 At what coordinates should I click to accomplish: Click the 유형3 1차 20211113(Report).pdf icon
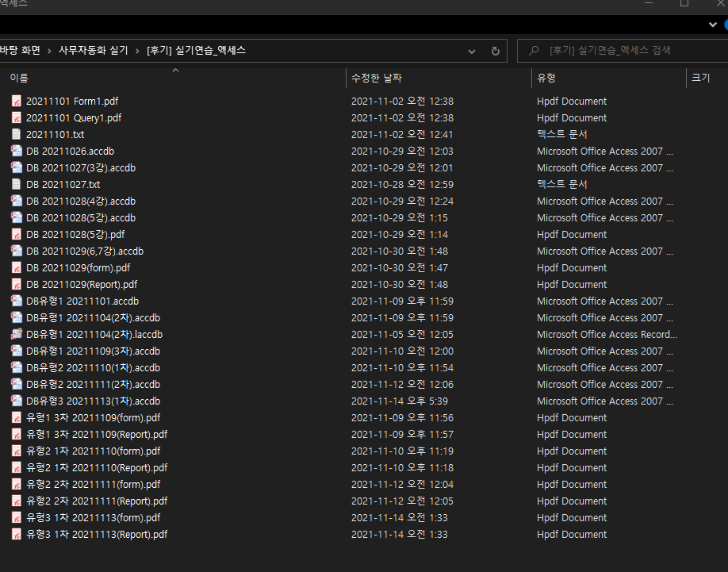[x=16, y=535]
